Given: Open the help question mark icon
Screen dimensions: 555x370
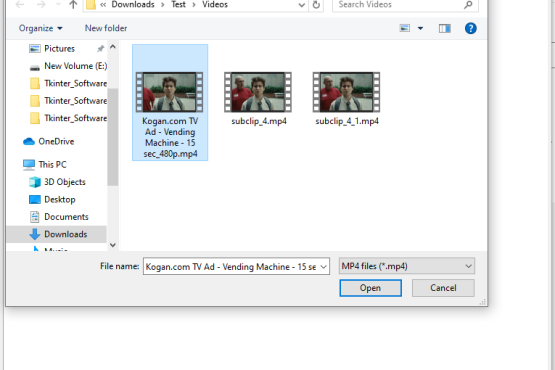Looking at the screenshot, I should point(470,28).
